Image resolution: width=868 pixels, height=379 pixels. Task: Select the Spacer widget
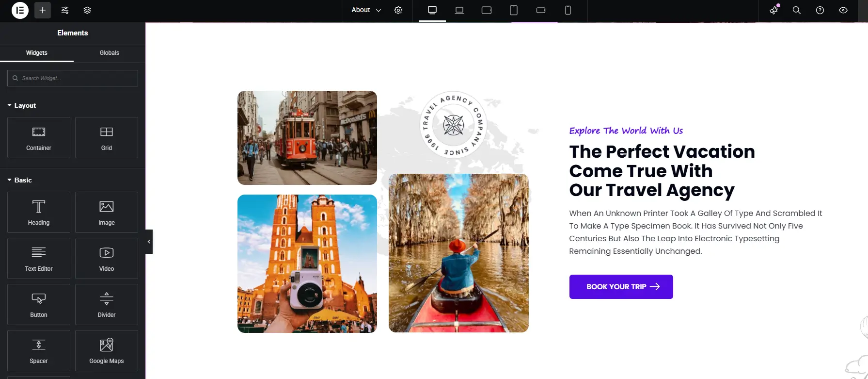point(39,350)
